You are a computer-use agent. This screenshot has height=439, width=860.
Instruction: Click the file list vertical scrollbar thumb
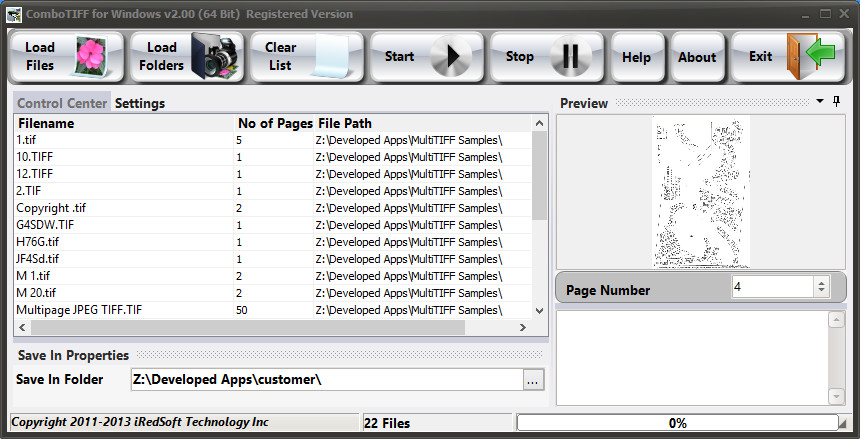(x=540, y=176)
